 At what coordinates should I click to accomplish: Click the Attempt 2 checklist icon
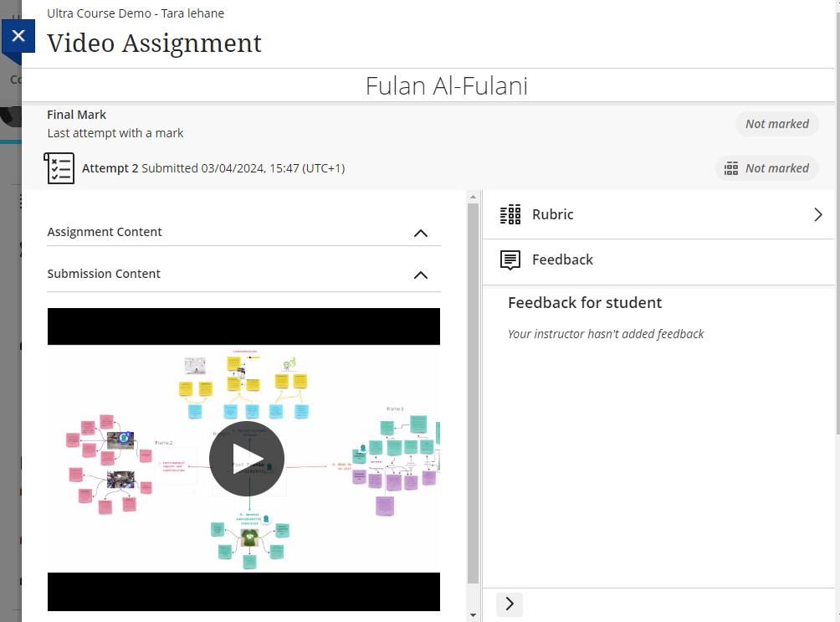[59, 168]
